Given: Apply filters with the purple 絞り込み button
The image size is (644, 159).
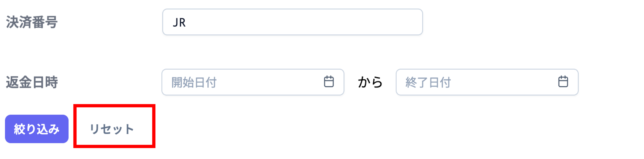Looking at the screenshot, I should click(37, 129).
